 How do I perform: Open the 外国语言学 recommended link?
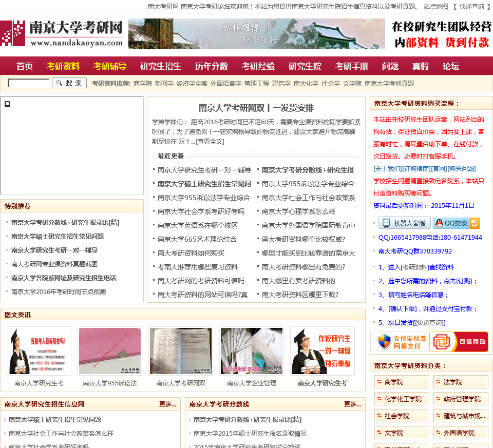coord(226,84)
